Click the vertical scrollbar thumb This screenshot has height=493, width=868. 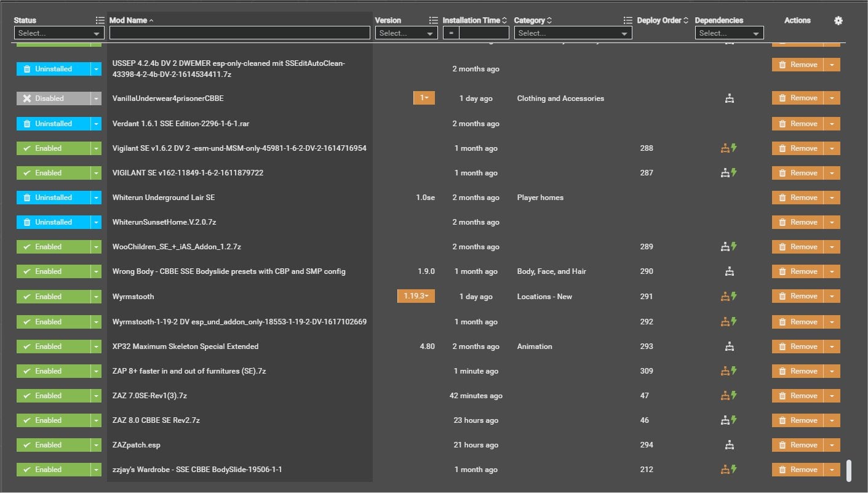pyautogui.click(x=849, y=471)
